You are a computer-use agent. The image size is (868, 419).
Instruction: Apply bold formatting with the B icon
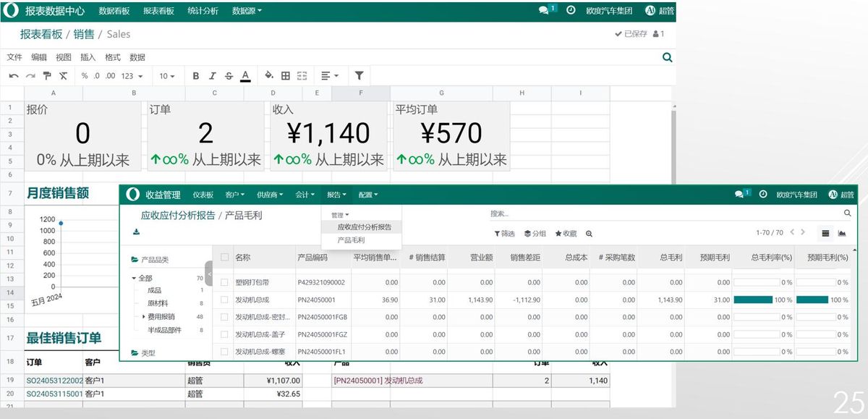pyautogui.click(x=195, y=76)
